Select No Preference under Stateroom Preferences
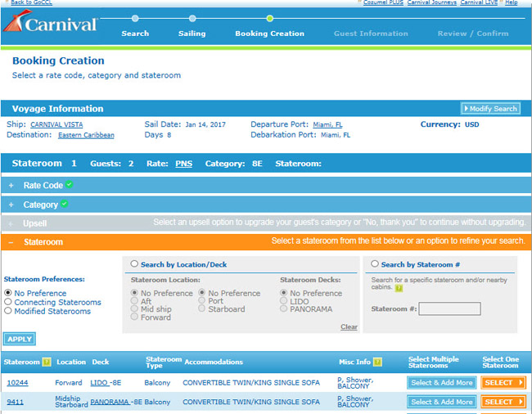This screenshot has height=414, width=532. 8,293
